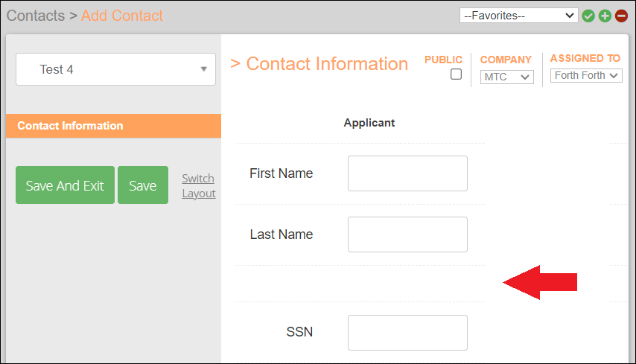Click the SSN label
This screenshot has height=364, width=636.
(x=299, y=332)
